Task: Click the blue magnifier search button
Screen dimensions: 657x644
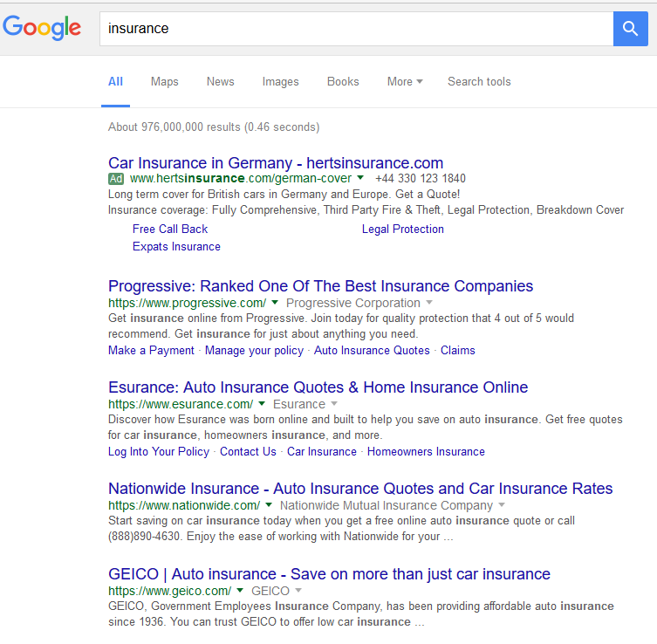Action: click(x=630, y=29)
